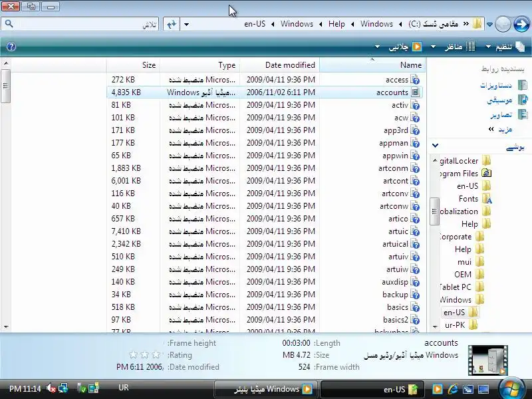Click the مناظر views toolbar button

[x=460, y=47]
